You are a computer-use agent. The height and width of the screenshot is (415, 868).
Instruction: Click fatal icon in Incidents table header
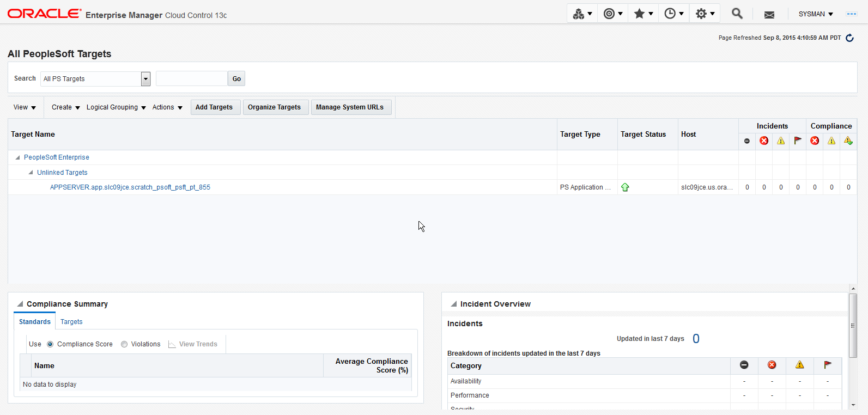click(747, 141)
